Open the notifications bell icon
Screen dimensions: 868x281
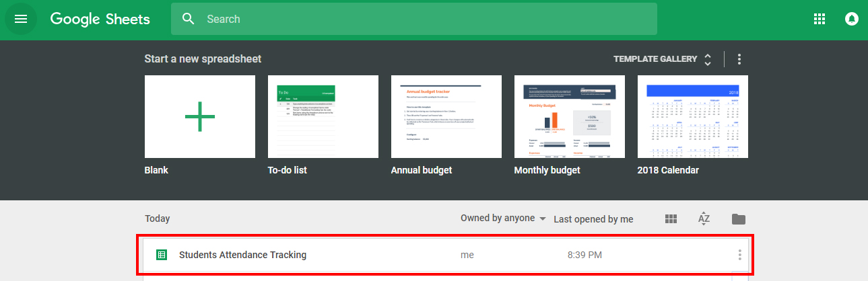[852, 19]
